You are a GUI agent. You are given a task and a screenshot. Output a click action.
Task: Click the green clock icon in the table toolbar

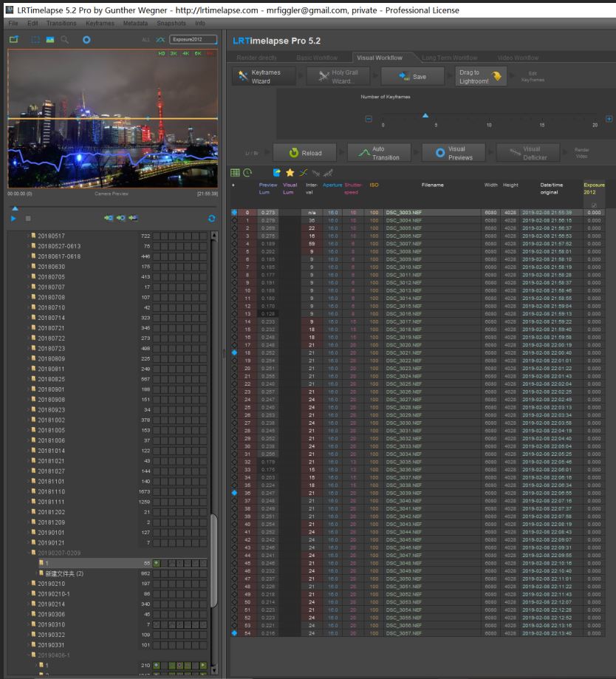click(x=247, y=172)
